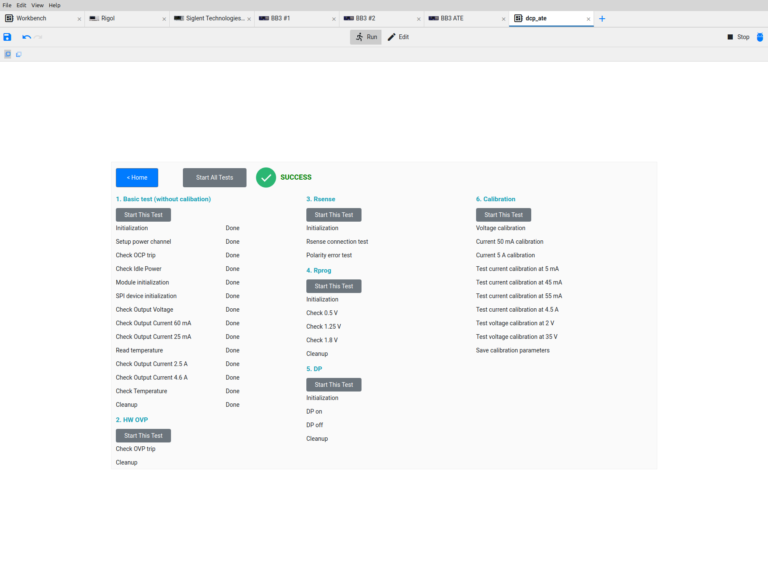The height and width of the screenshot is (569, 768).
Task: Click the green SUCCESS checkmark icon
Action: tap(265, 177)
